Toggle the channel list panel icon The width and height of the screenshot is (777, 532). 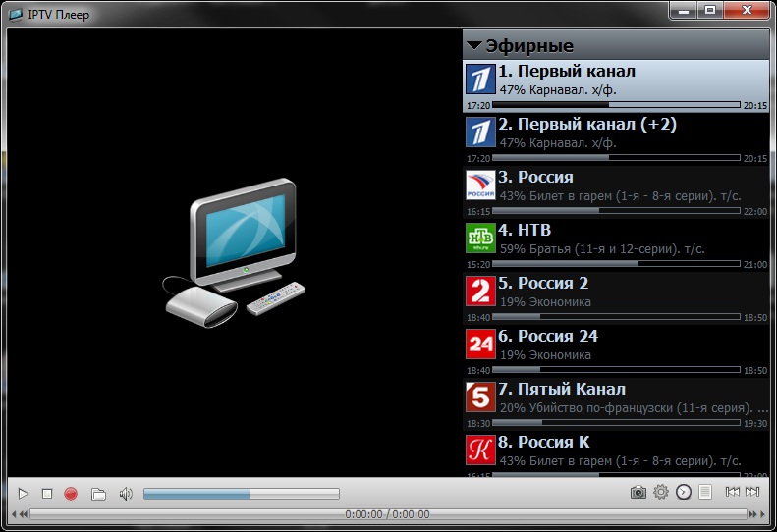[x=705, y=492]
